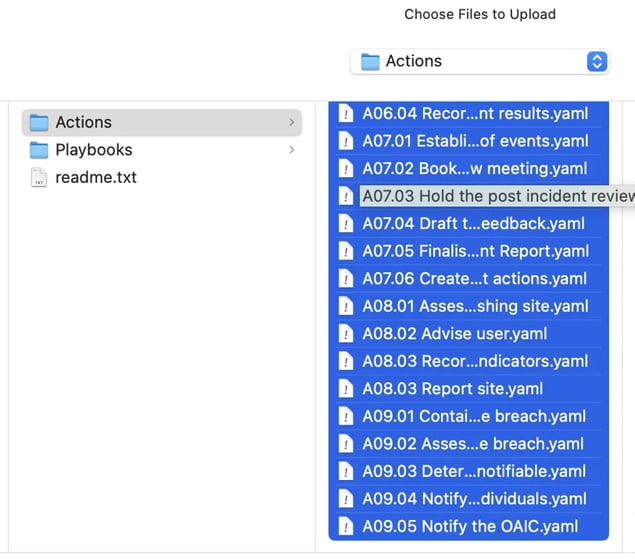Screen dimensions: 635x559
Task: Click the readme.txt file icon
Action: (x=39, y=177)
